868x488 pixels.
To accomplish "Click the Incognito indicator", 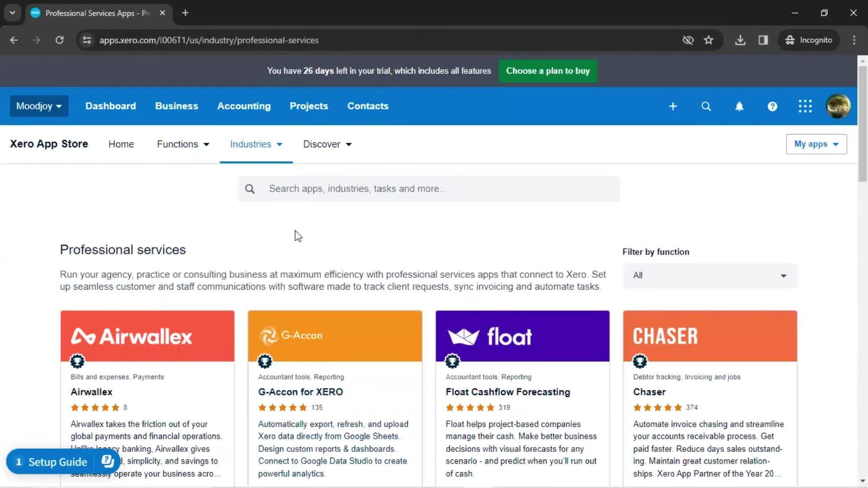I will coord(809,40).
